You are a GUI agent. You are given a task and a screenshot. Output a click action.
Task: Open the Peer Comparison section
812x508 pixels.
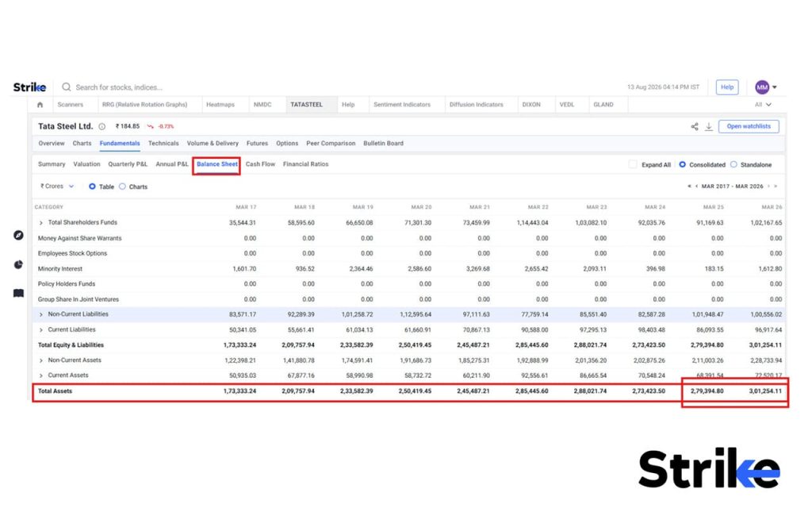pos(331,144)
